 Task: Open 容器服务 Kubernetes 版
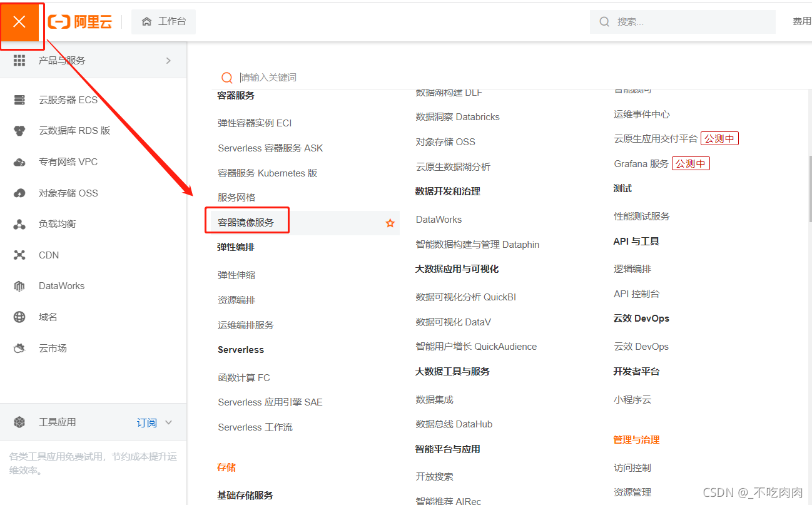[268, 173]
